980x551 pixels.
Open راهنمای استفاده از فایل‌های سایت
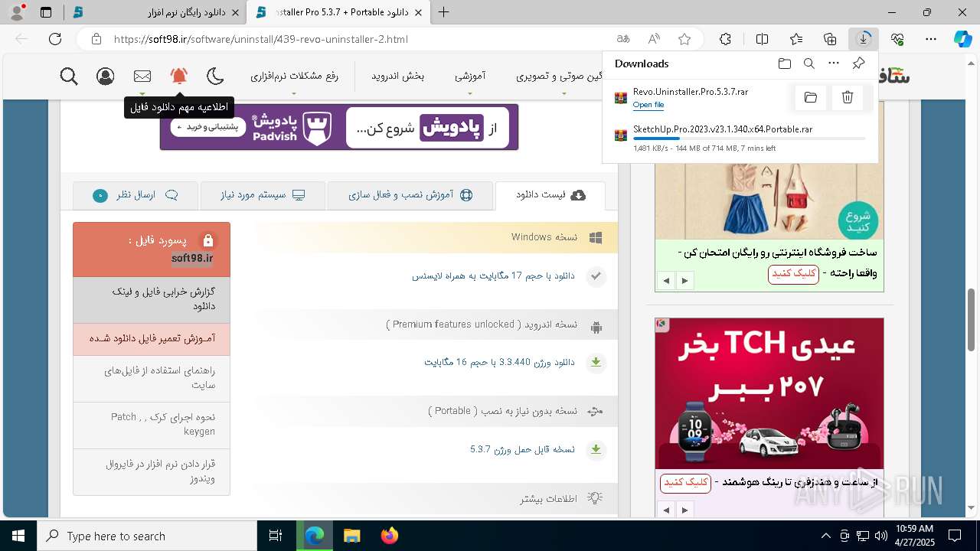pyautogui.click(x=152, y=379)
